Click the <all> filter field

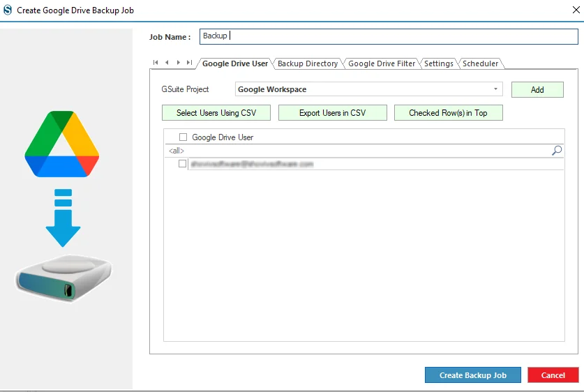click(357, 151)
